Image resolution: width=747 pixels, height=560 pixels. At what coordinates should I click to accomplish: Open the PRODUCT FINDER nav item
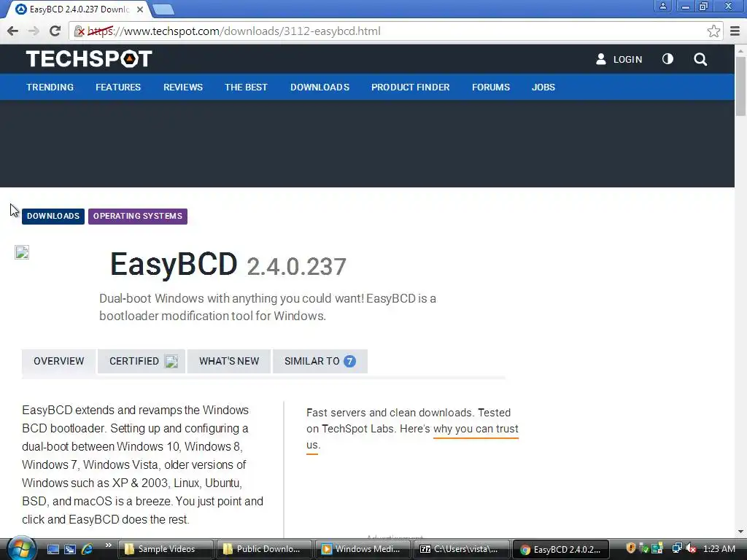pyautogui.click(x=410, y=87)
